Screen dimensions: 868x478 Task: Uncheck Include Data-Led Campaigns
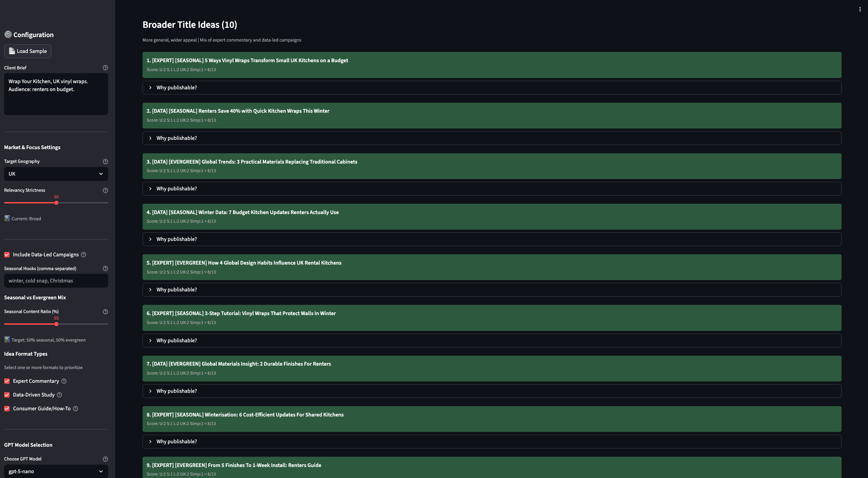(x=7, y=254)
